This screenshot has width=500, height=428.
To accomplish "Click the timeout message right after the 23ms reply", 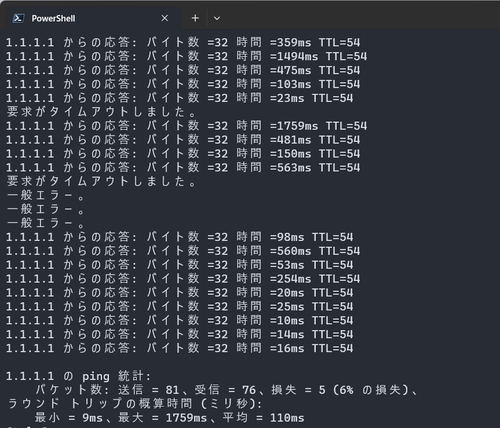I will point(101,112).
